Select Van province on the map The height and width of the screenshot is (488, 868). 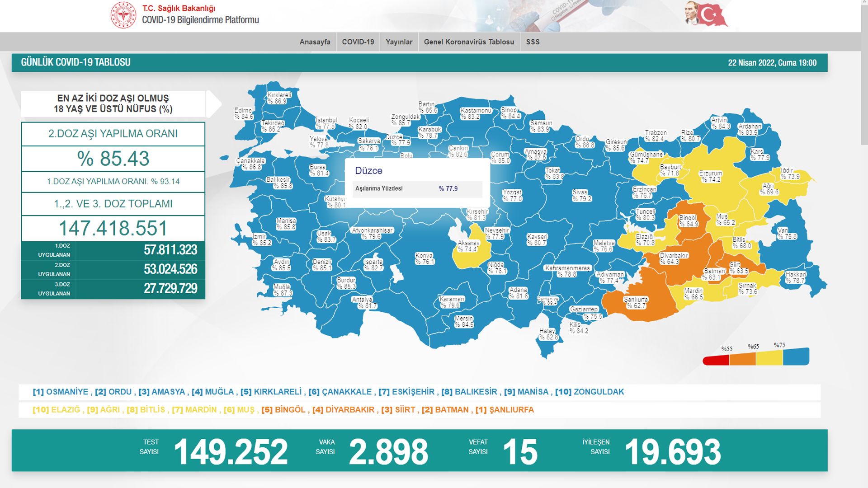pos(787,233)
